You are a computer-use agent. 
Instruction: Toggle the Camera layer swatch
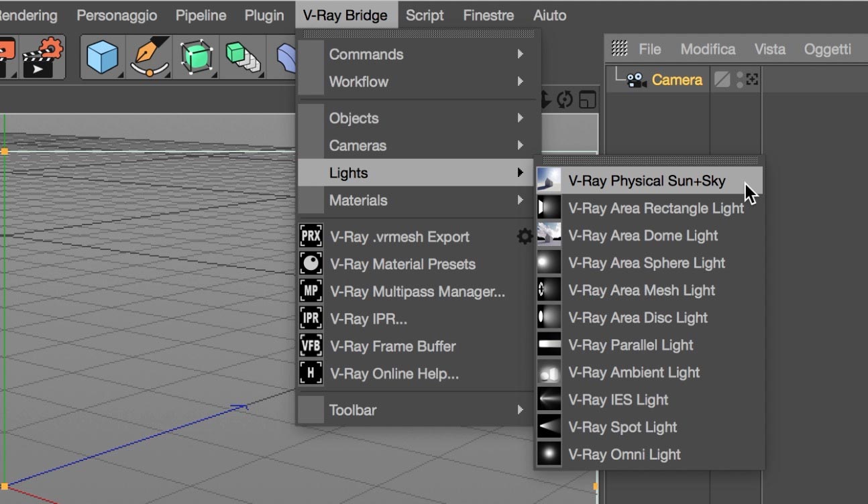pyautogui.click(x=722, y=80)
